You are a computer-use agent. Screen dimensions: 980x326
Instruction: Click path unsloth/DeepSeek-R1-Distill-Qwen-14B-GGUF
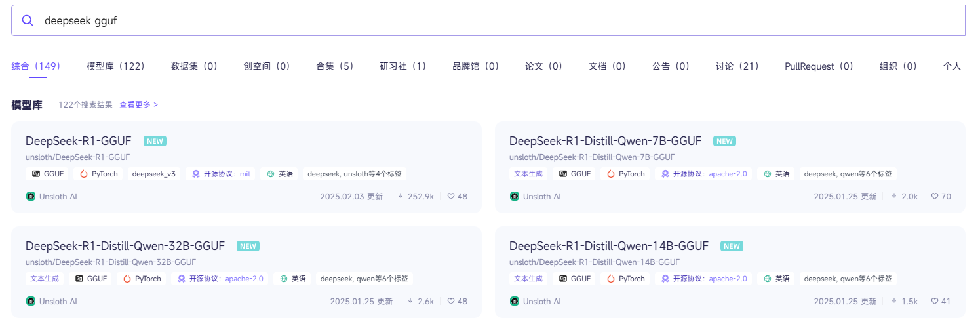(x=595, y=262)
